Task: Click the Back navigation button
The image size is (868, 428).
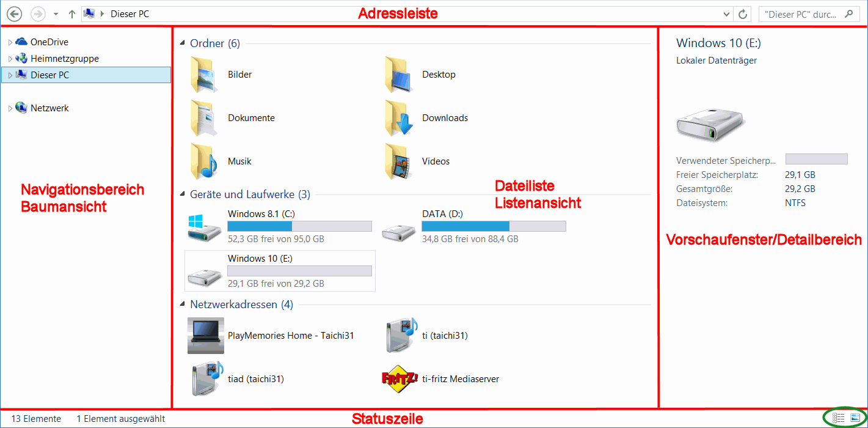Action: [14, 14]
